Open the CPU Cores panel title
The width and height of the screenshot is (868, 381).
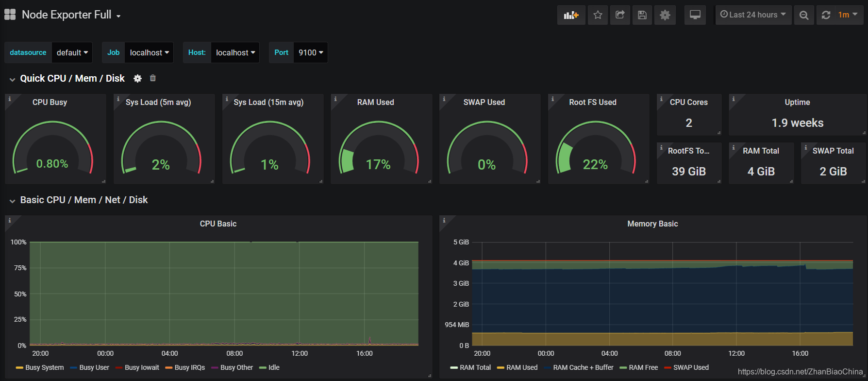pyautogui.click(x=689, y=102)
